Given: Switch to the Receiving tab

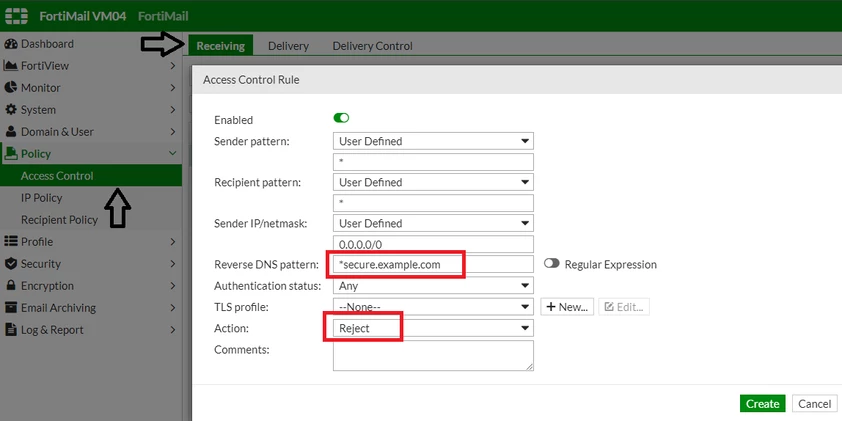Looking at the screenshot, I should coord(220,46).
